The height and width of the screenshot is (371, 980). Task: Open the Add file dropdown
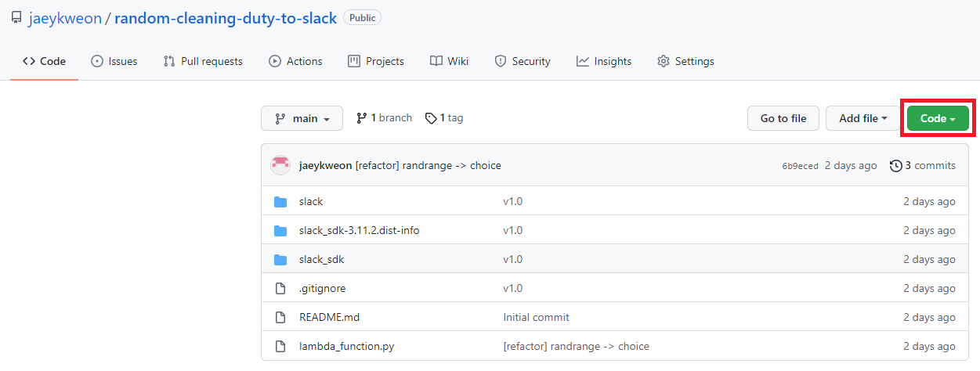tap(862, 119)
